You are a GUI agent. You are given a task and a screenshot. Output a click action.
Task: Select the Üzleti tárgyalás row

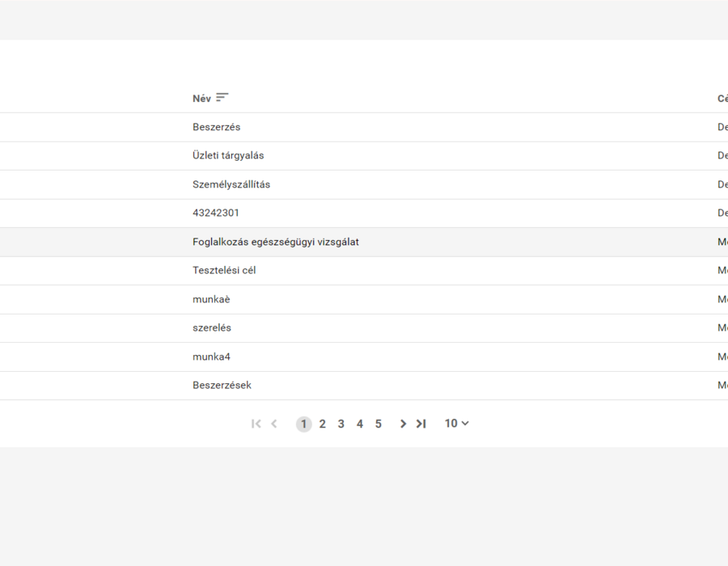pyautogui.click(x=364, y=156)
